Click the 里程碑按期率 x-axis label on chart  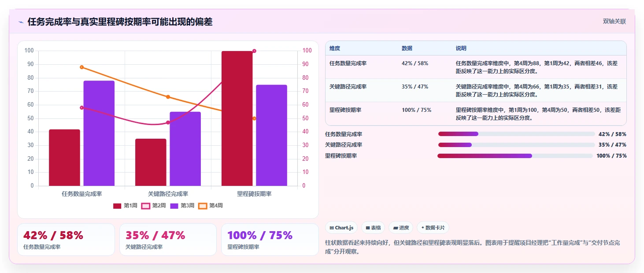254,194
